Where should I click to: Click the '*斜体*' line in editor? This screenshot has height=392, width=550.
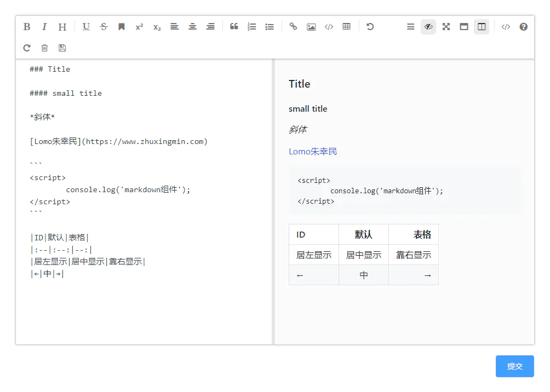tap(42, 117)
